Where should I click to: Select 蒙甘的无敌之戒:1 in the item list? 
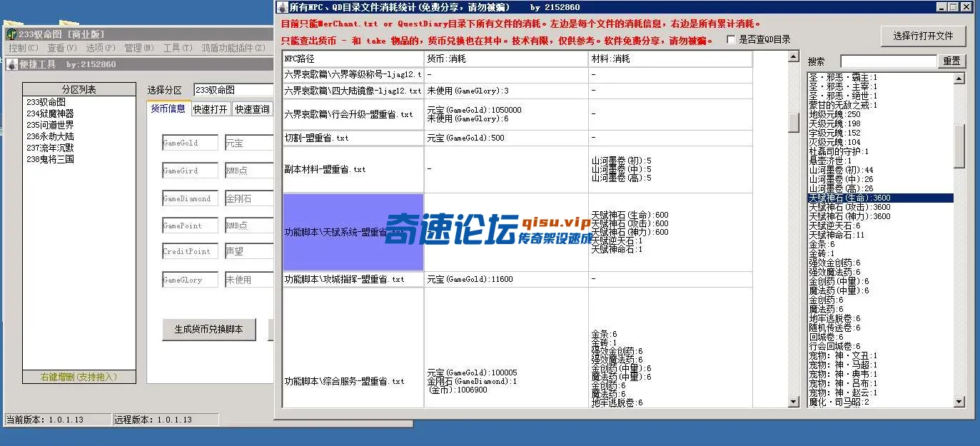(x=881, y=105)
